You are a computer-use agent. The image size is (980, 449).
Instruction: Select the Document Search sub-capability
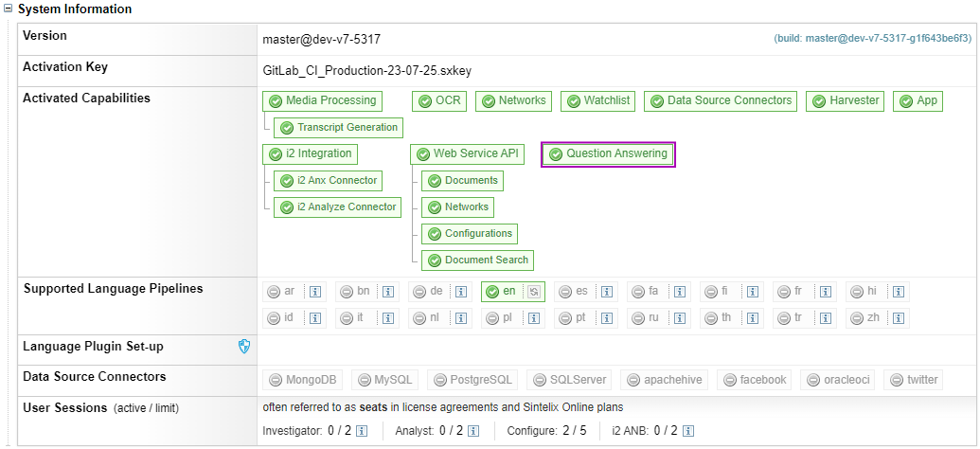tap(477, 260)
